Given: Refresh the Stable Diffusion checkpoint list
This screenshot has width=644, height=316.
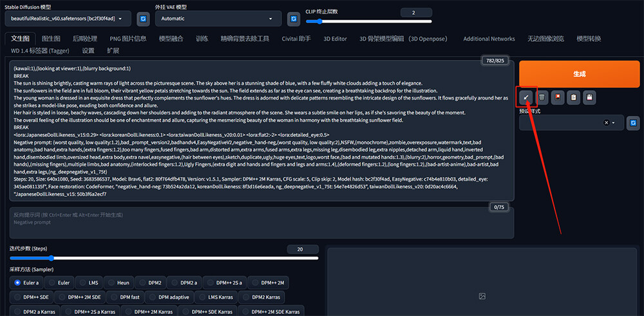Looking at the screenshot, I should tap(142, 19).
